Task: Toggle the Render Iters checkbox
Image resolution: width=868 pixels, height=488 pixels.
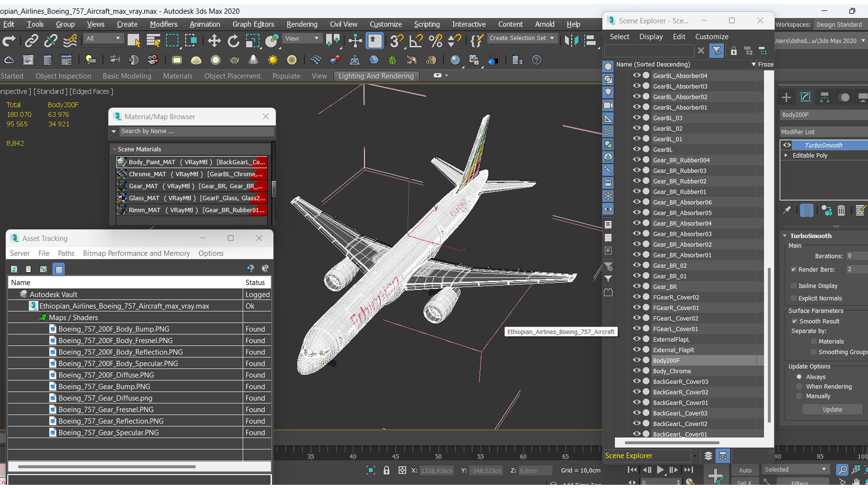Action: coord(793,269)
